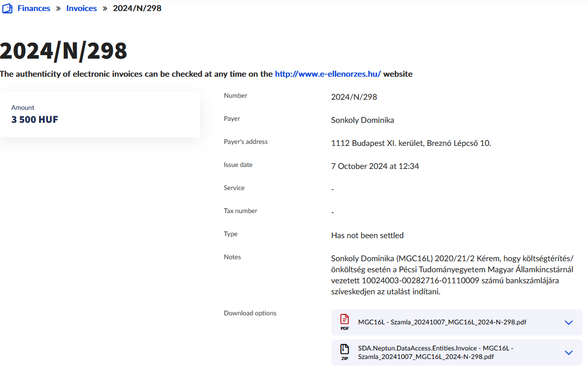Click the 'Has not been settled' type value
This screenshot has width=588, height=369.
click(367, 236)
